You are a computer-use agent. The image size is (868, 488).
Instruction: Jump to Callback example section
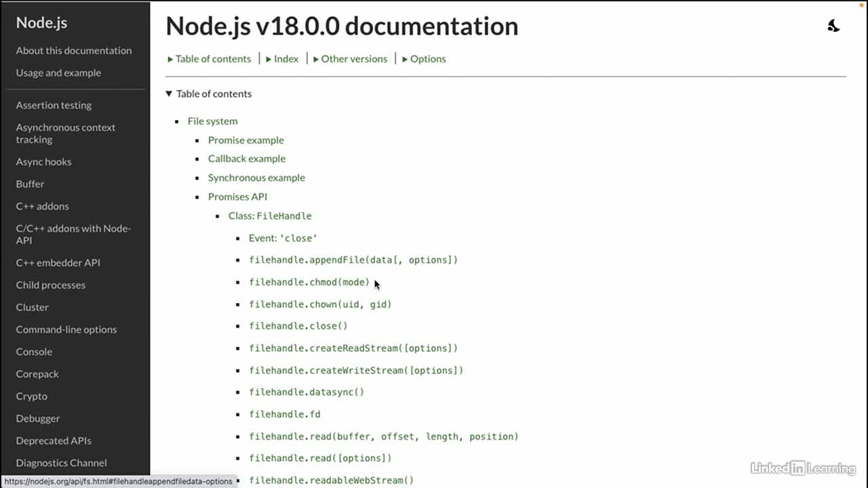pyautogui.click(x=247, y=159)
